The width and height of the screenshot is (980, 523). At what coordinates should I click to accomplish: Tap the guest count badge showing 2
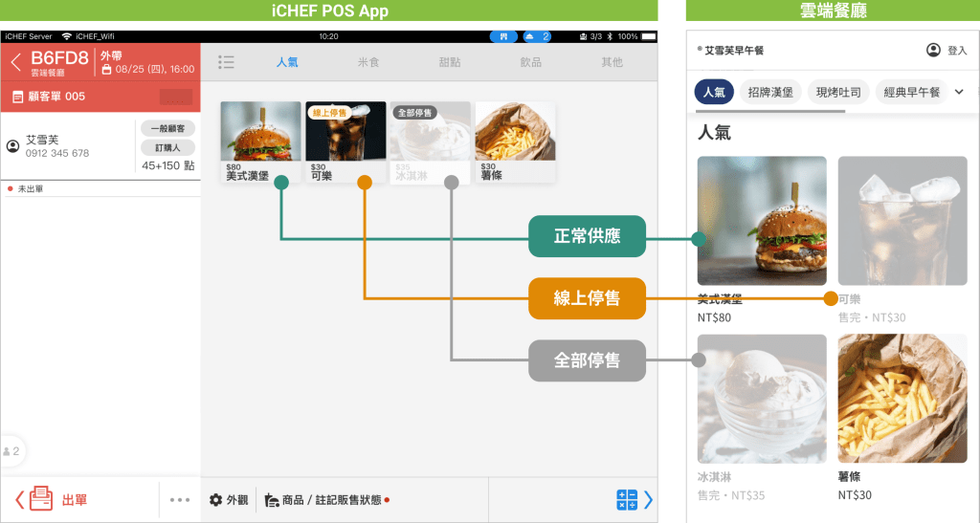tap(11, 450)
